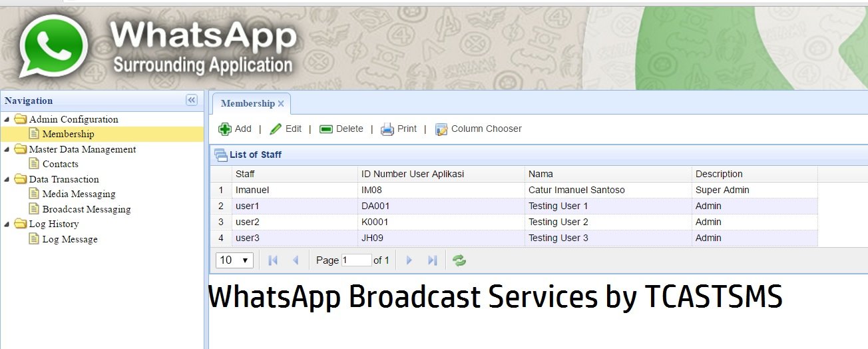Collapse the Data Transaction tree node
Image resolution: width=868 pixels, height=349 pixels.
click(7, 179)
